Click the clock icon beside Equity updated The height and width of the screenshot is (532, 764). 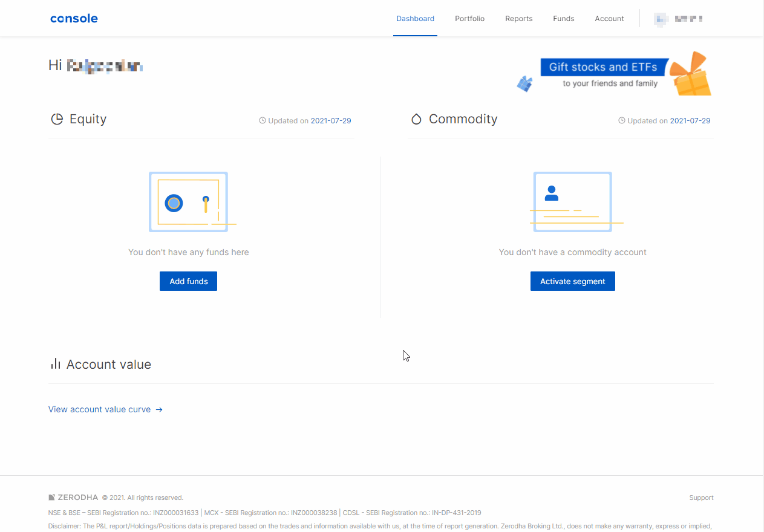click(x=263, y=120)
